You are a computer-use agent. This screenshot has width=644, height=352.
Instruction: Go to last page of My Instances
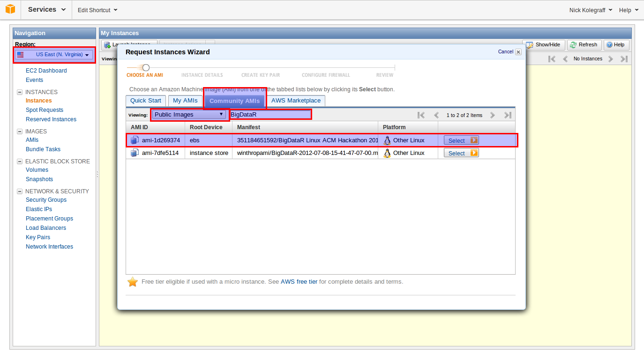pyautogui.click(x=624, y=59)
